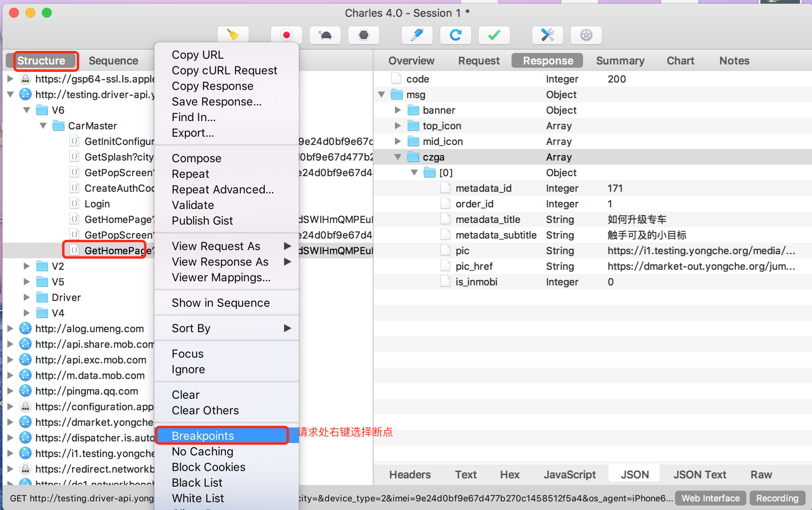The width and height of the screenshot is (812, 510).
Task: Click the V6 folder icon
Action: point(42,110)
